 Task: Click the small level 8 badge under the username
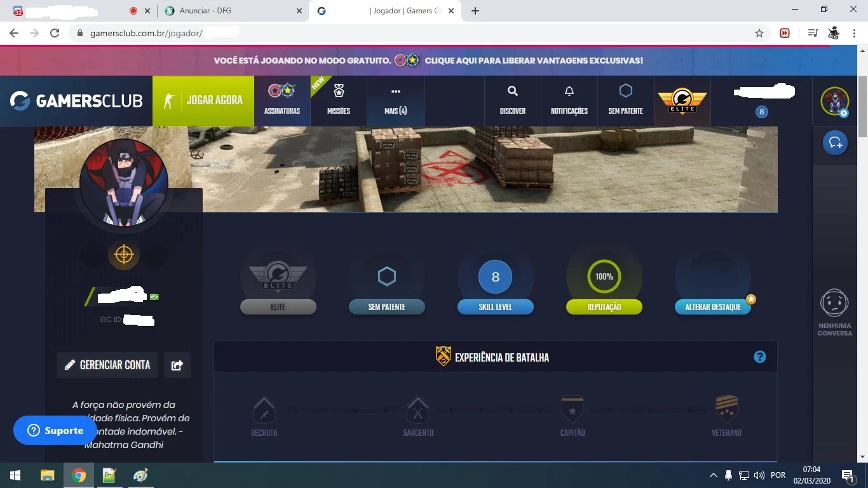(x=762, y=112)
